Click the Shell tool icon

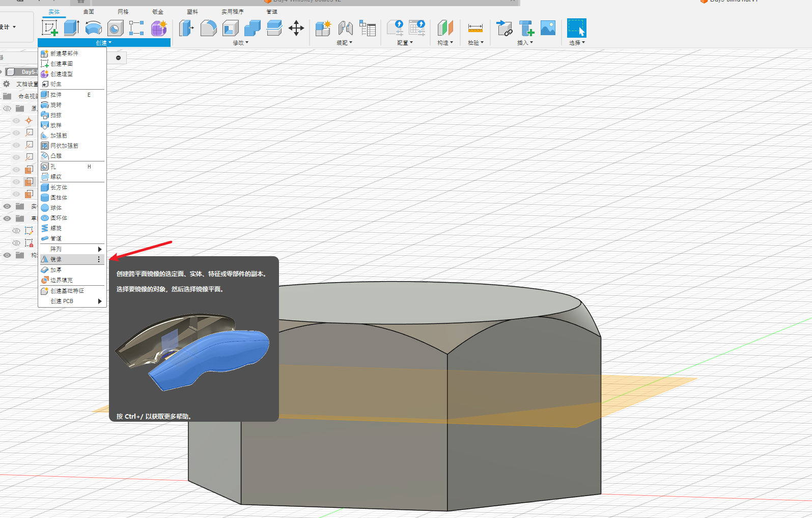(x=231, y=28)
